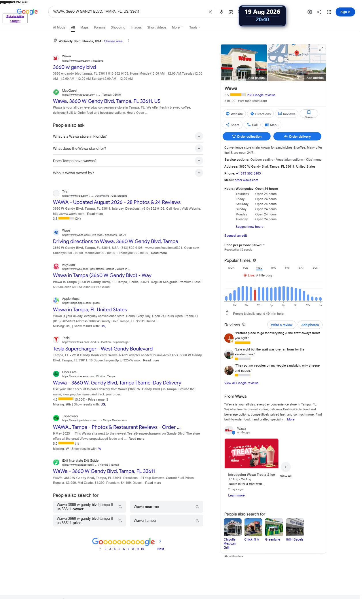364x599 pixels.
Task: Switch to AI Mode tab
Action: coord(59,27)
